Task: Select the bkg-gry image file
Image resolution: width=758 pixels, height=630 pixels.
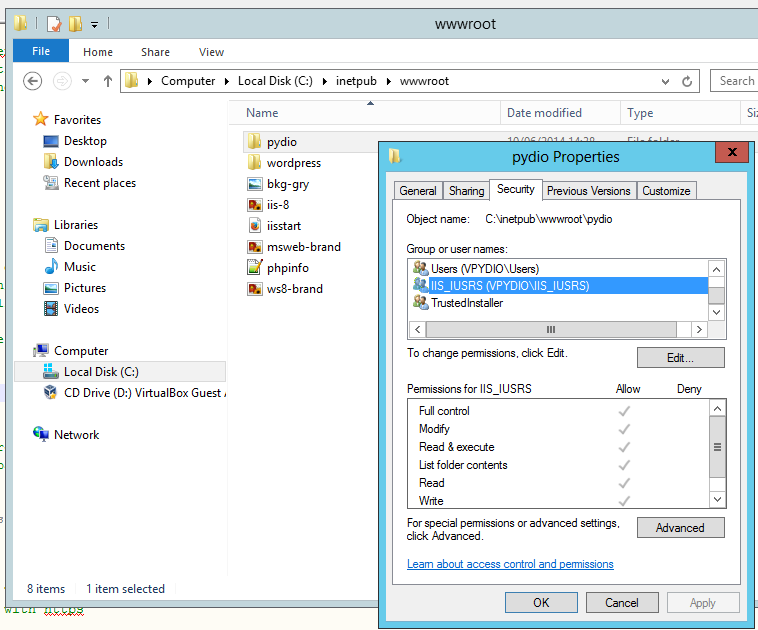Action: (x=288, y=184)
